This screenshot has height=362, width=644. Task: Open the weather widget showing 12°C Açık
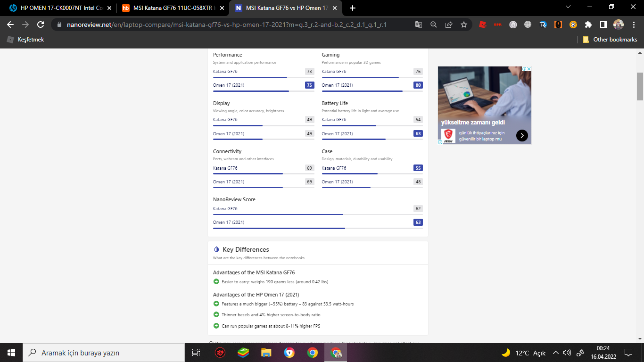point(523,353)
